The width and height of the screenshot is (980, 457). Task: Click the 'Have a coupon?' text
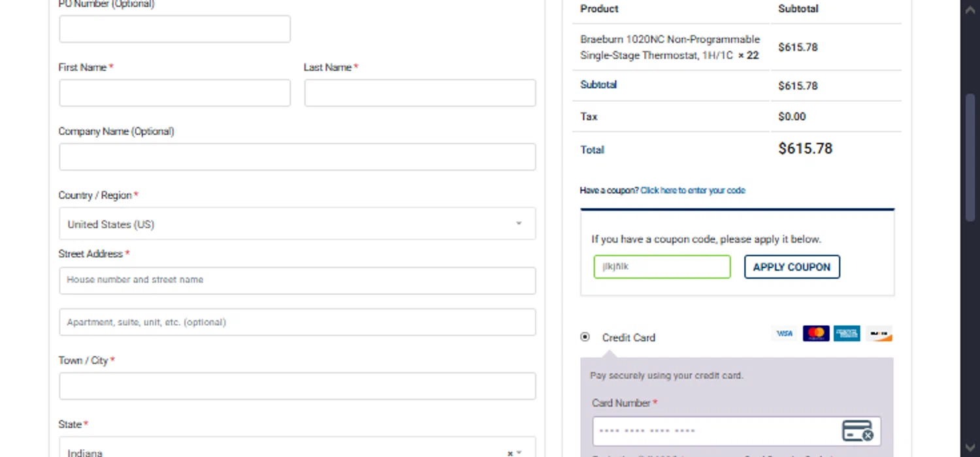click(609, 191)
